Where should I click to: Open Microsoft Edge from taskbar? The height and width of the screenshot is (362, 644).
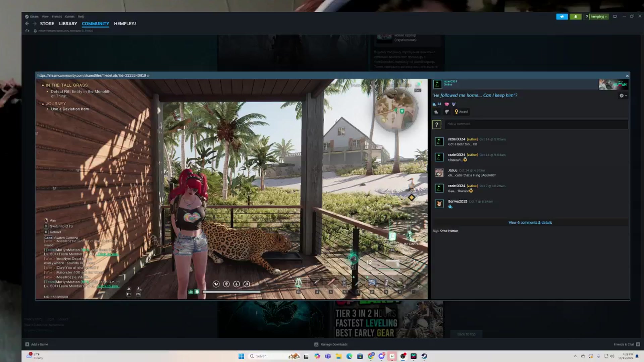[349, 356]
